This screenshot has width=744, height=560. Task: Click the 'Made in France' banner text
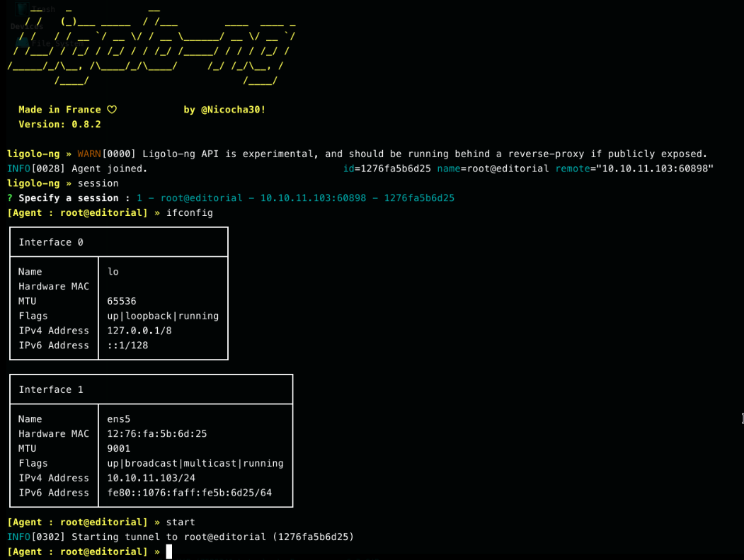59,110
